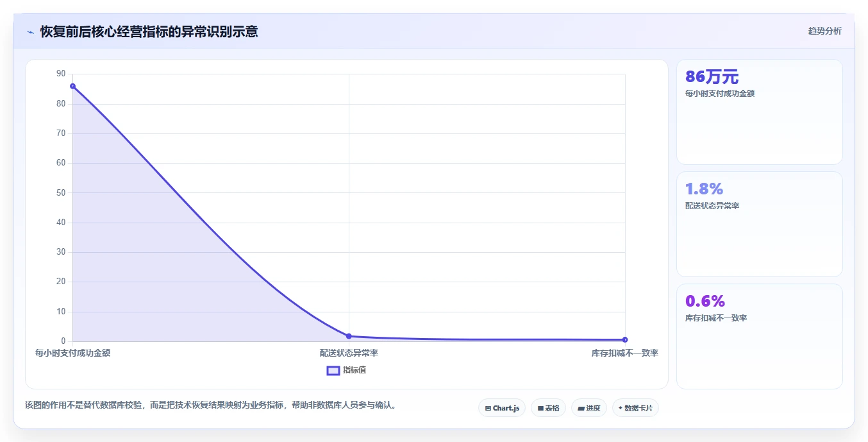
Task: Click the 0.6% value card
Action: click(760, 336)
